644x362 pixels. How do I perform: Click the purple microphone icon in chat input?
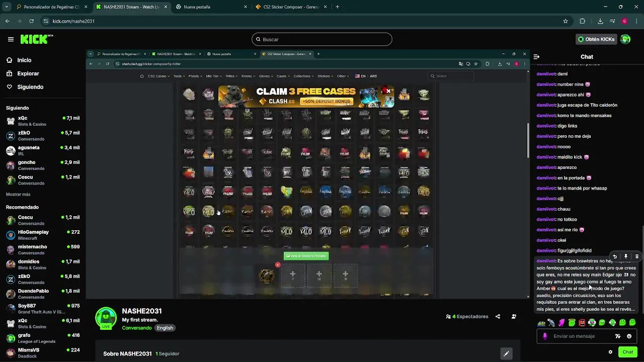pyautogui.click(x=545, y=336)
